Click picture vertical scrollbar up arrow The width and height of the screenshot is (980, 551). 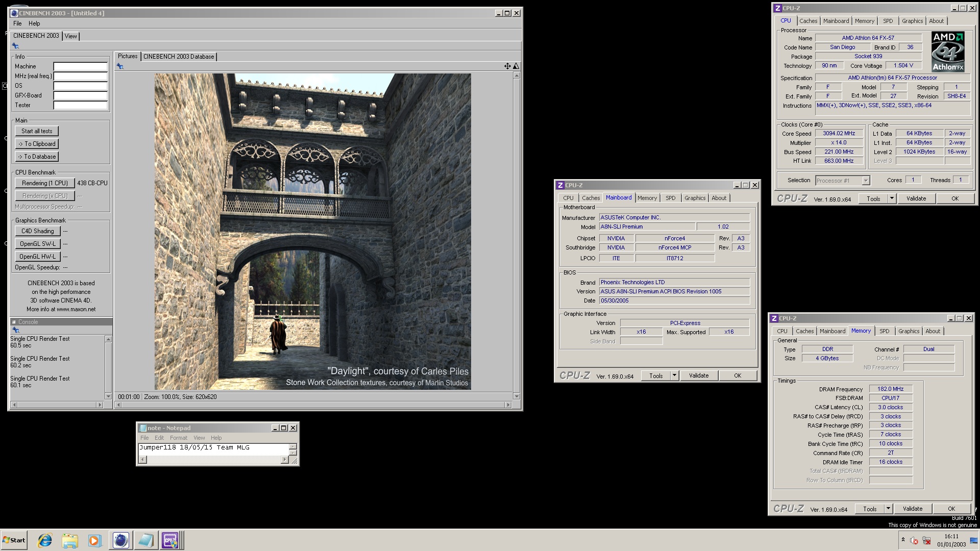tap(517, 76)
